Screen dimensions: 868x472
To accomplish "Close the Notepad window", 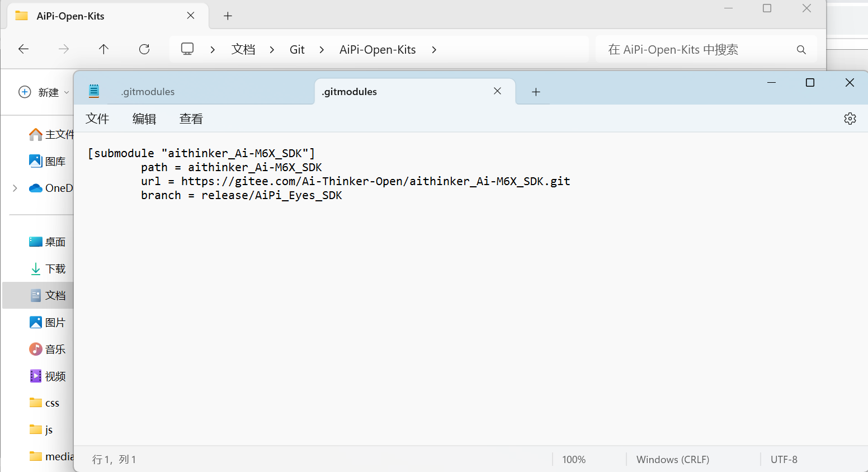I will (x=850, y=83).
